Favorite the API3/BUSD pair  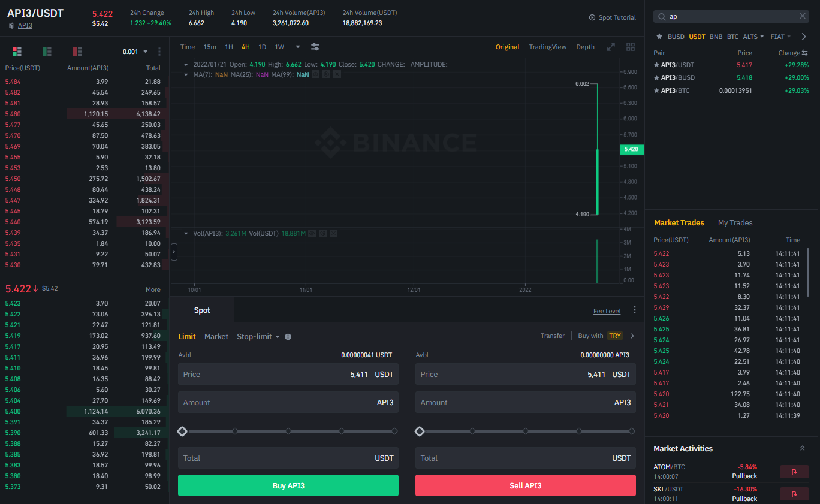656,77
